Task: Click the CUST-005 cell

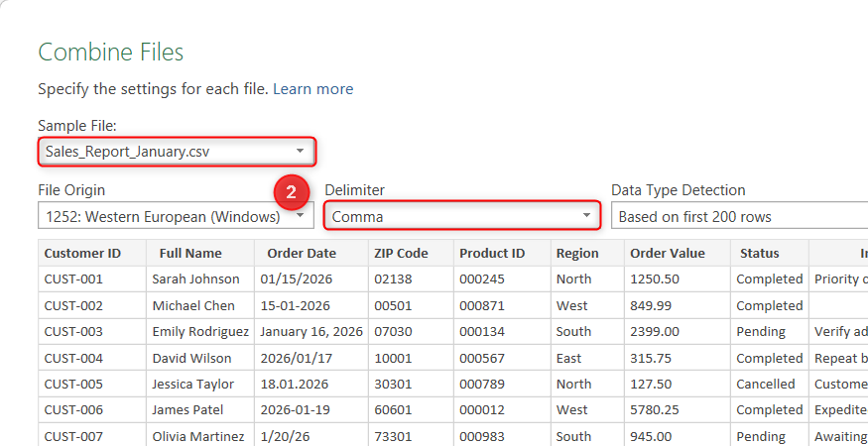Action: (x=92, y=384)
